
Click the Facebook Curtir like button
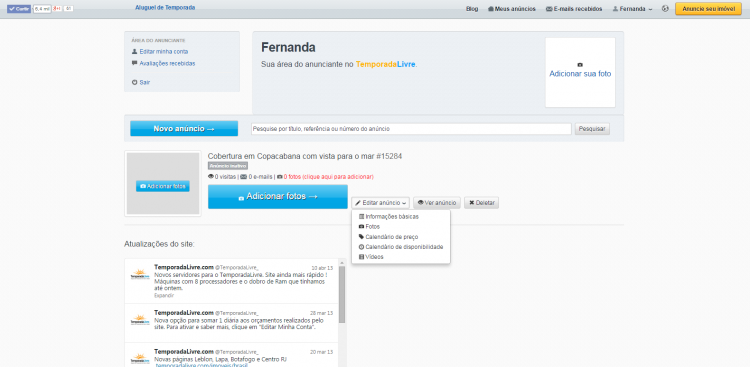point(19,9)
